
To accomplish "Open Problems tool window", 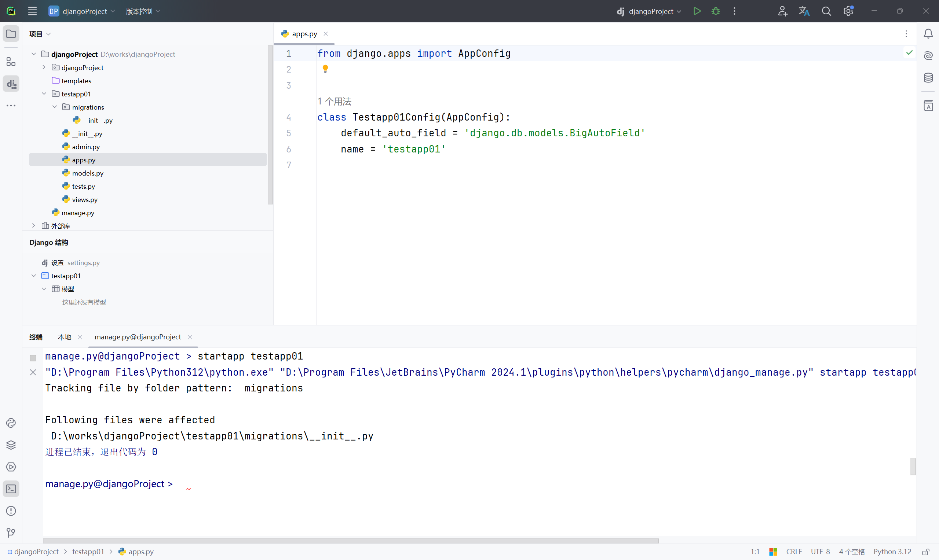I will tap(11, 511).
